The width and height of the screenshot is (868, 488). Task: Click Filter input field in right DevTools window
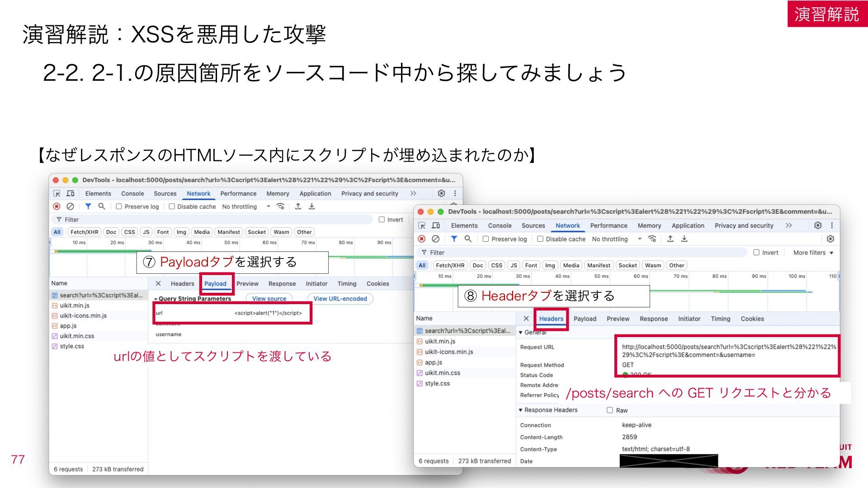click(x=582, y=253)
